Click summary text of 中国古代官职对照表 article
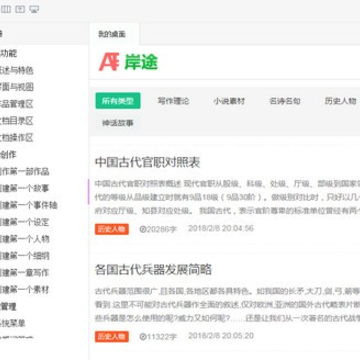The height and width of the screenshot is (360, 360). click(x=227, y=197)
